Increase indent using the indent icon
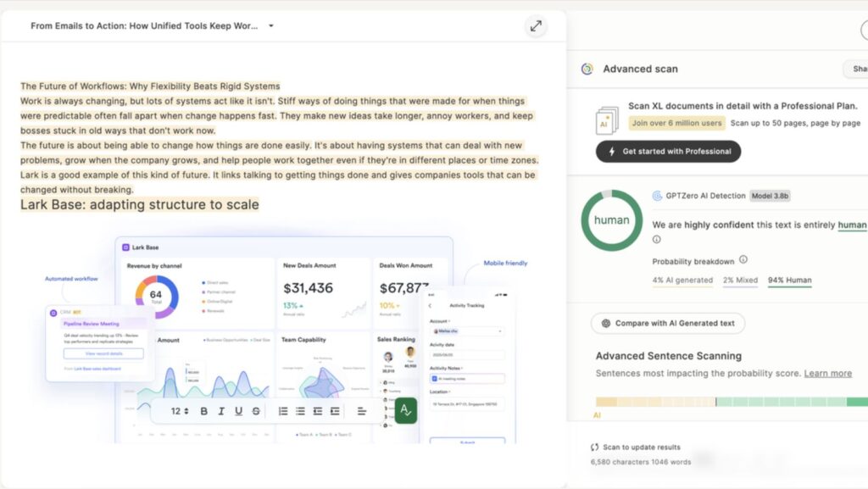 tap(335, 411)
